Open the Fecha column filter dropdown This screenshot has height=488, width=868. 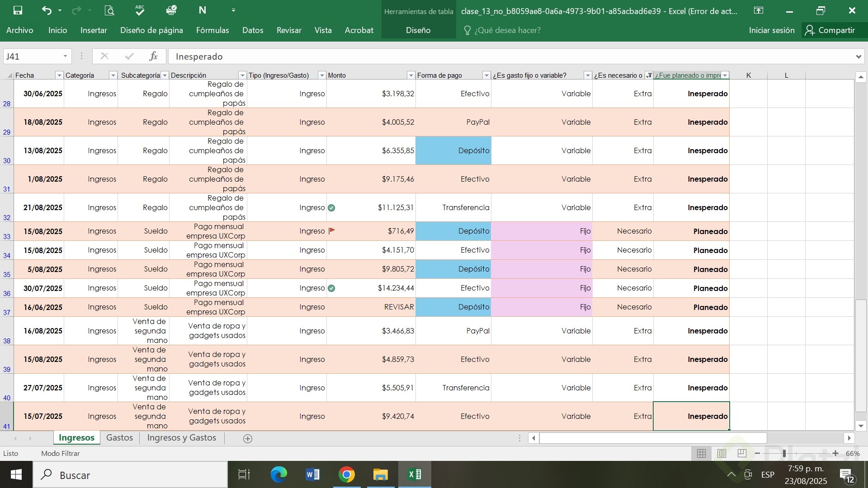[59, 75]
